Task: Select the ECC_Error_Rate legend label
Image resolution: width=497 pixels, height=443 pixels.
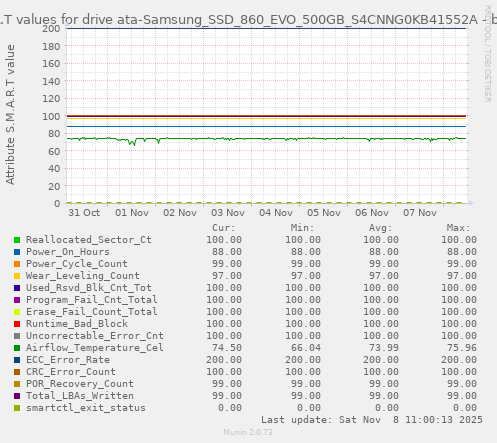Action: (x=68, y=360)
